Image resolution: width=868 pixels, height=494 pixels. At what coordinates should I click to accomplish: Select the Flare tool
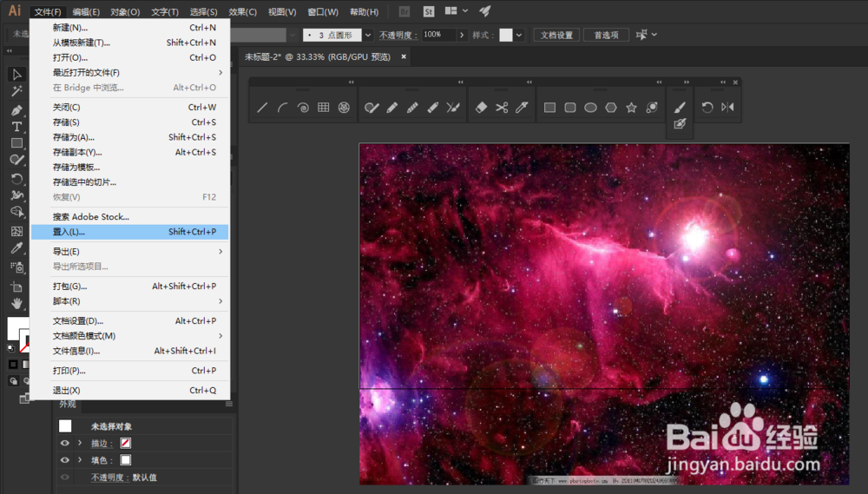tap(652, 108)
